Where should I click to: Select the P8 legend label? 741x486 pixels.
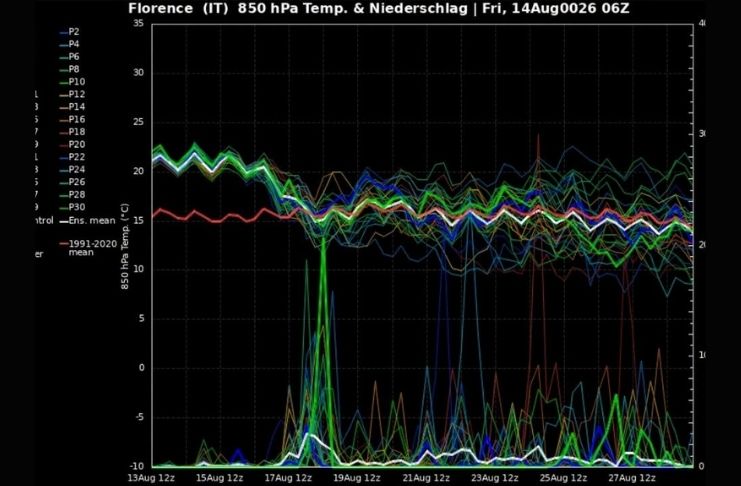coord(74,69)
